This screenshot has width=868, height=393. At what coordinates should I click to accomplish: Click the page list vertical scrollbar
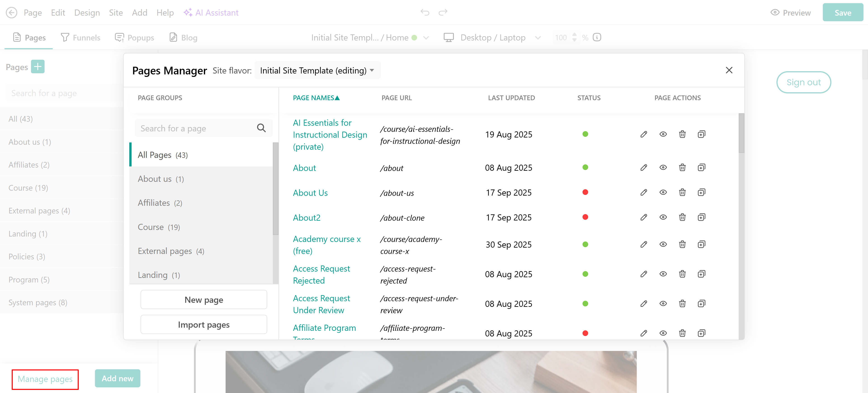(741, 133)
